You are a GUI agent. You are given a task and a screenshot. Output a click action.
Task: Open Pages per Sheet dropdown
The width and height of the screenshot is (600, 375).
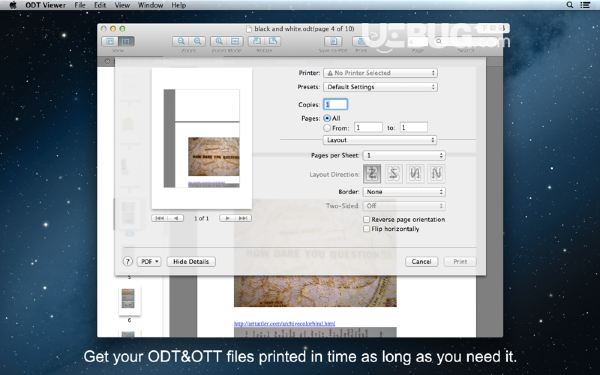[x=404, y=155]
